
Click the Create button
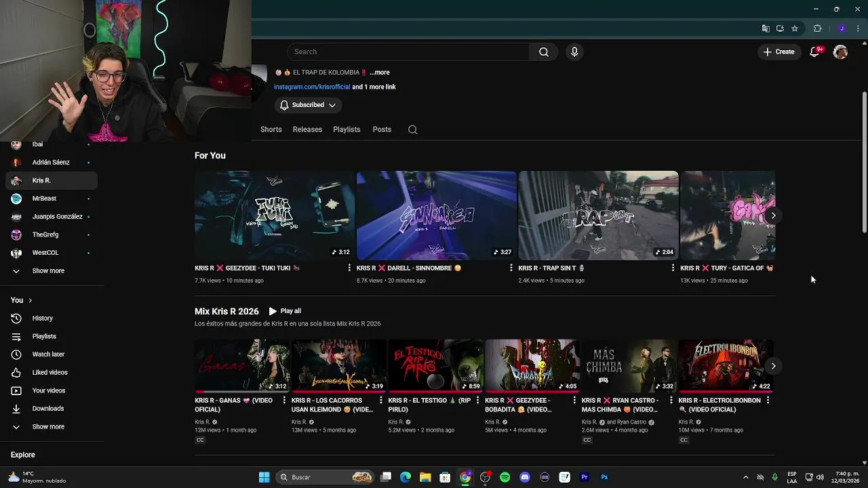pyautogui.click(x=778, y=52)
